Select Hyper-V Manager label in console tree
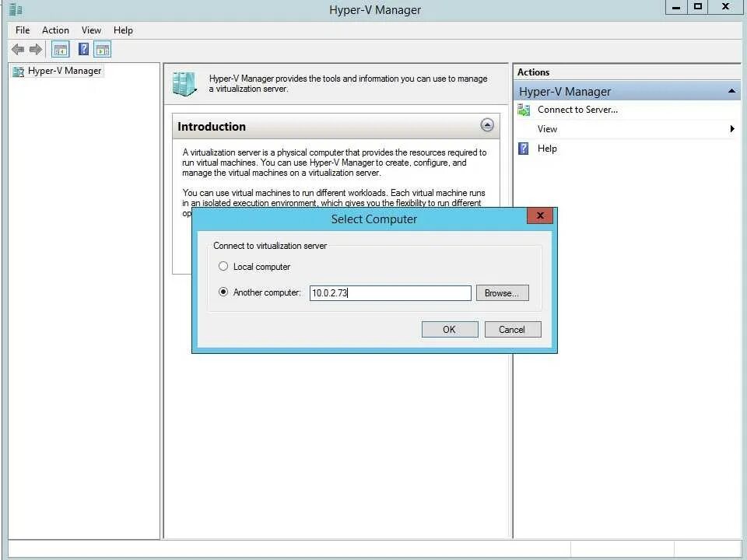 click(65, 71)
